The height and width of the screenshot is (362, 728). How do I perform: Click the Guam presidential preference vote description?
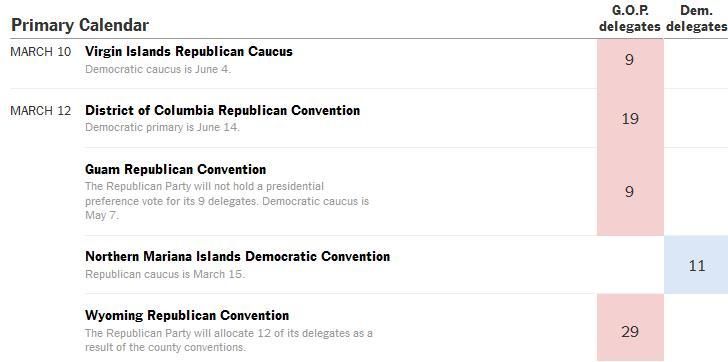coord(227,201)
